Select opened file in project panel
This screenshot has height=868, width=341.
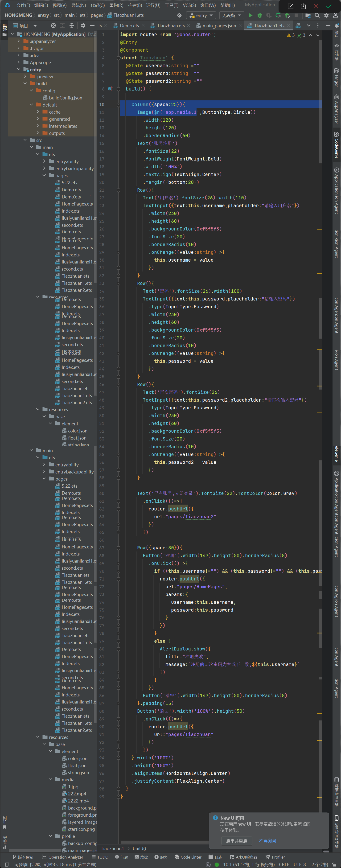(53, 26)
